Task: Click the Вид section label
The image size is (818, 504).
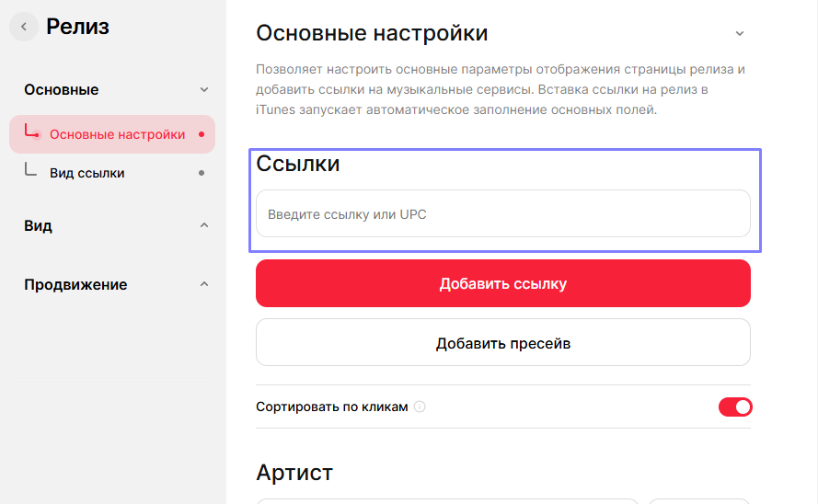Action: (x=38, y=226)
